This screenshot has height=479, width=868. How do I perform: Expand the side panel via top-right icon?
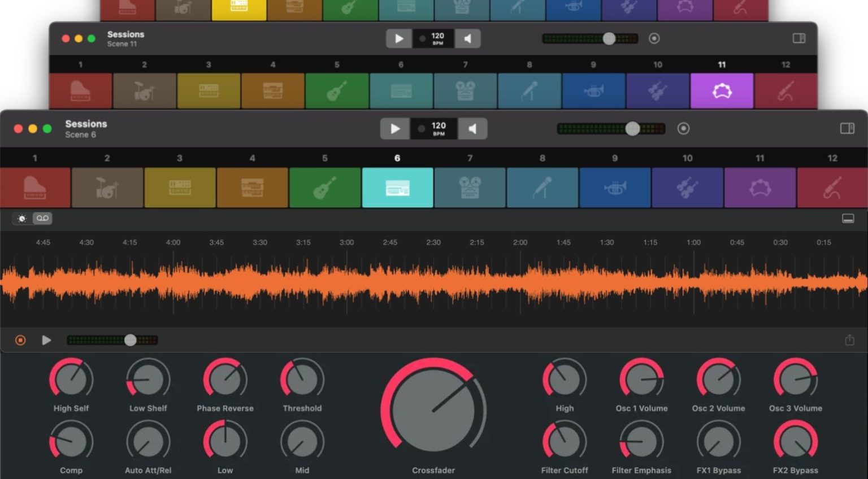click(x=848, y=128)
